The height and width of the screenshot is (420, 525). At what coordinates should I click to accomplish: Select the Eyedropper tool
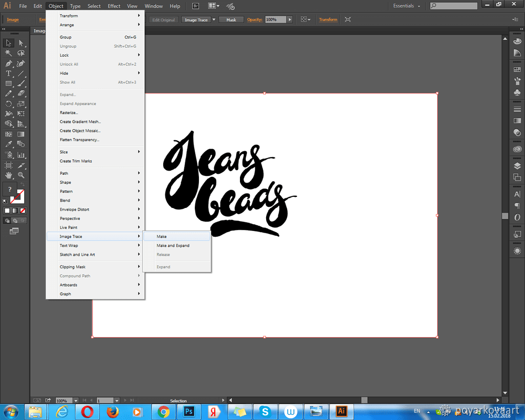click(9, 144)
